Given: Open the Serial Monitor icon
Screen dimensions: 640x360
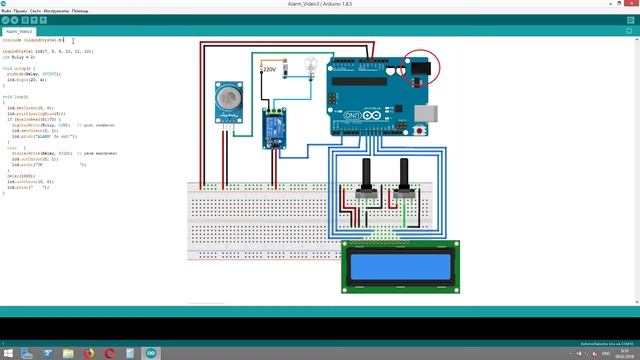Looking at the screenshot, I should [x=631, y=20].
